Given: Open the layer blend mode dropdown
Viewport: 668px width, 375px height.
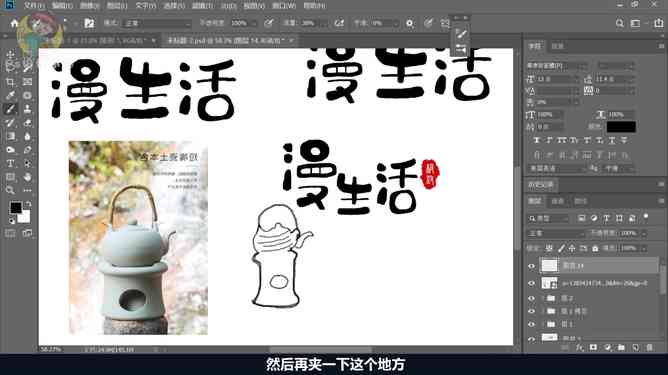Looking at the screenshot, I should [x=555, y=233].
